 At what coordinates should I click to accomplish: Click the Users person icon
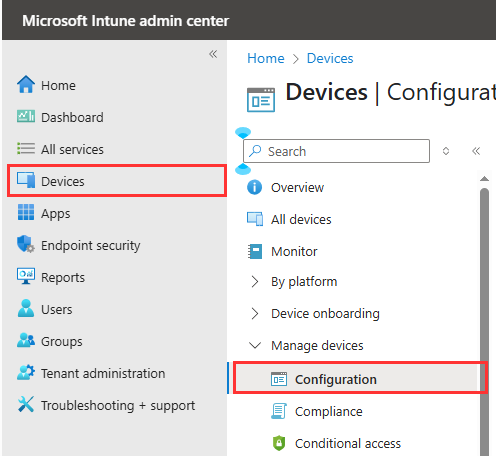coord(26,308)
